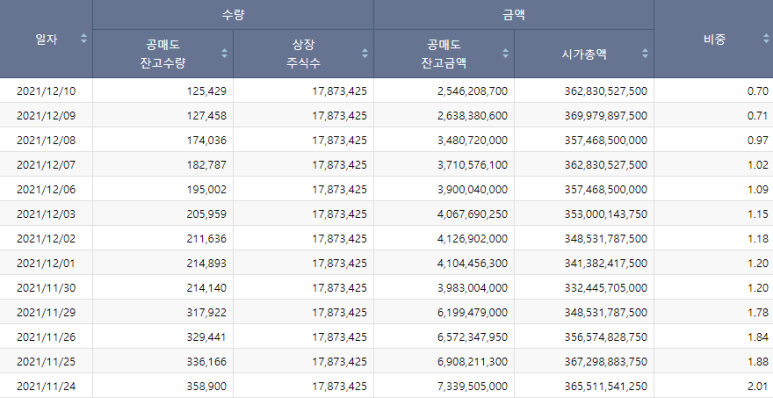Click short balance quantity 182,787

[207, 165]
